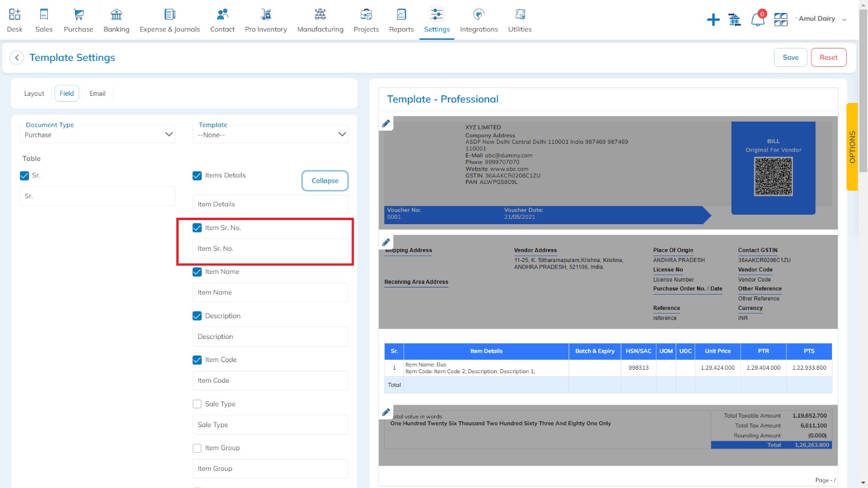Click the HSN/SAC column header

(x=638, y=351)
